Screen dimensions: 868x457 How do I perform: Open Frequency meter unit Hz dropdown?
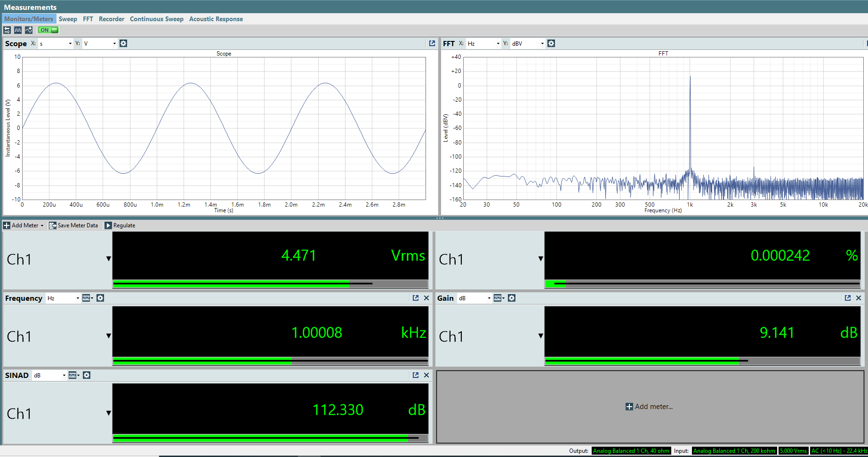pos(63,298)
